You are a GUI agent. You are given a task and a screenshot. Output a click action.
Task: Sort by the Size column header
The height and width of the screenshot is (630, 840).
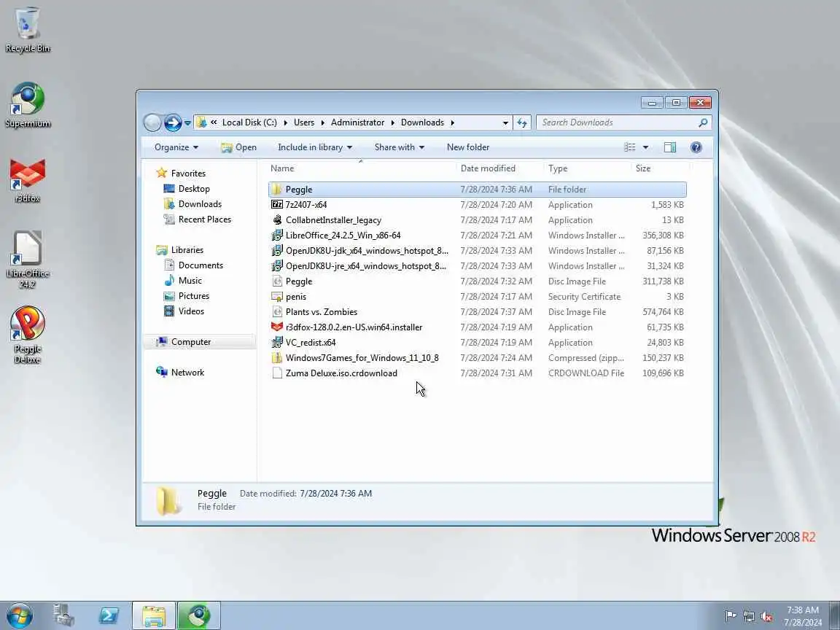coord(661,168)
